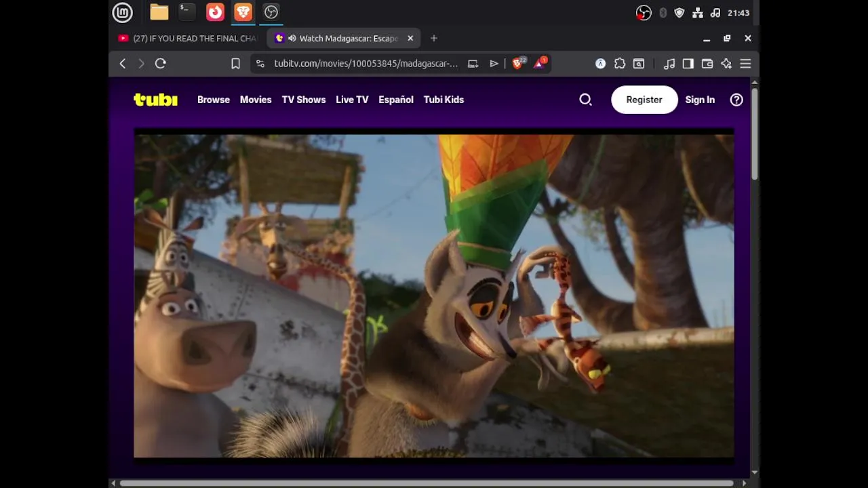Screen dimensions: 868x488
Task: Open the red-orange browser icon in the panel
Action: click(x=215, y=12)
